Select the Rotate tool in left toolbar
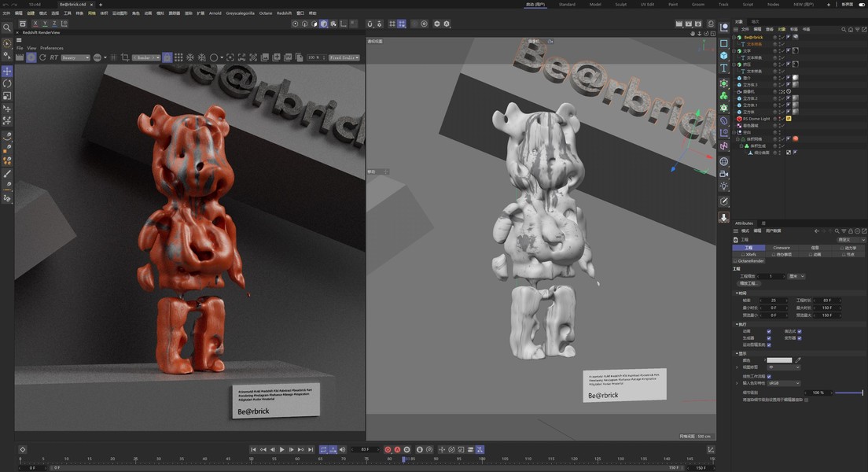Viewport: 868px width, 472px height. (x=7, y=83)
